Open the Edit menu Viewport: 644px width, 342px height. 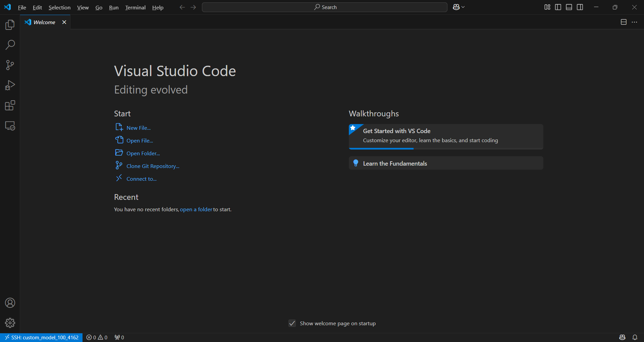[37, 7]
